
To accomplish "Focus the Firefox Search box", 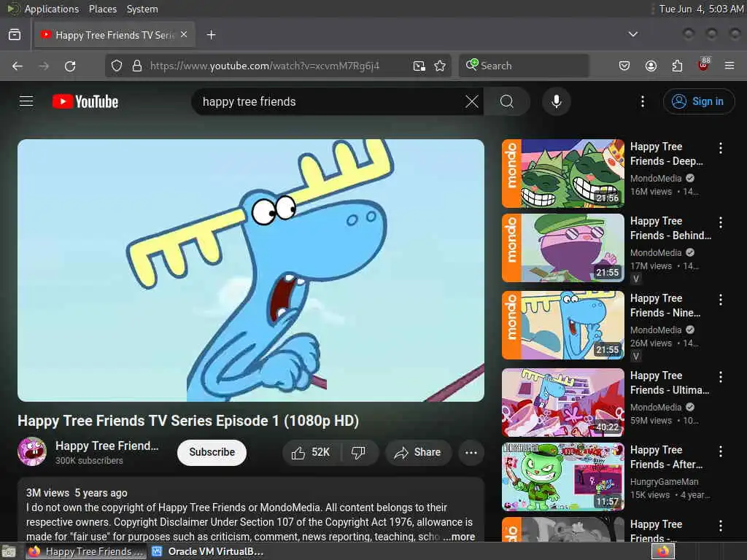I will point(524,66).
